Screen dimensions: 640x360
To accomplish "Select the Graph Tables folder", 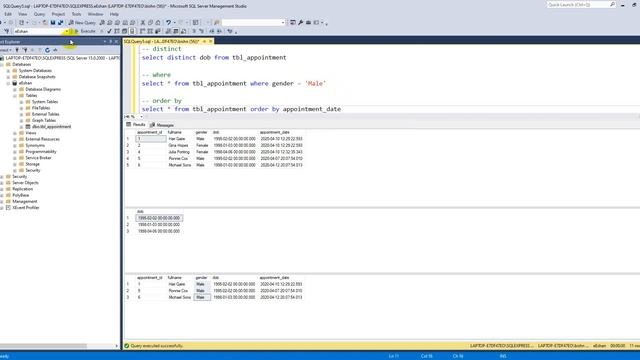I will [44, 120].
